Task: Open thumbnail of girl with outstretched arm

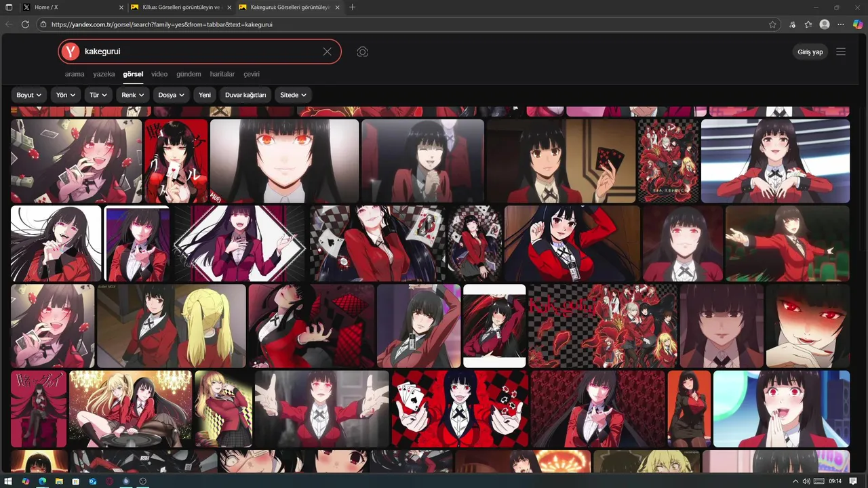Action: (x=787, y=244)
